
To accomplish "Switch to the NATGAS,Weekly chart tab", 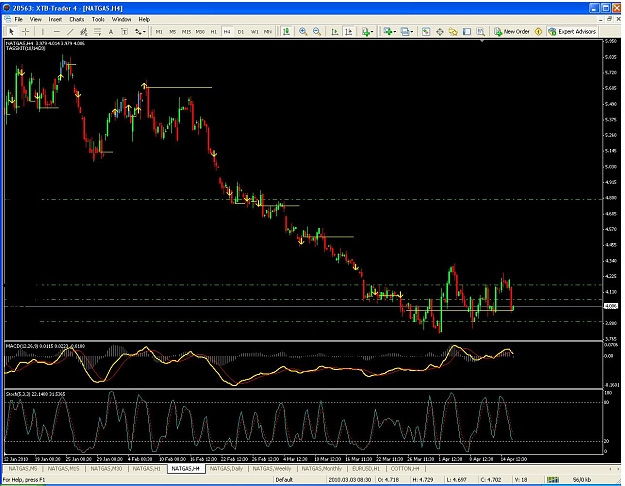I will pos(272,468).
